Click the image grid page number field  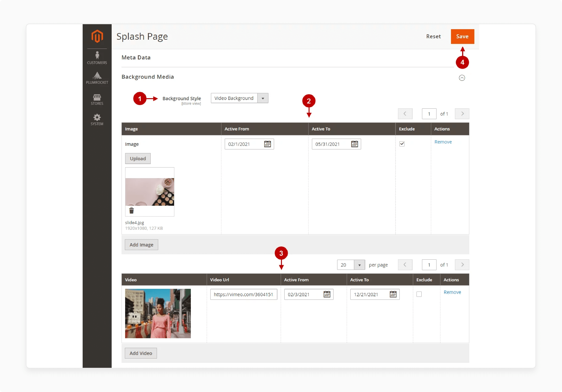pyautogui.click(x=429, y=114)
